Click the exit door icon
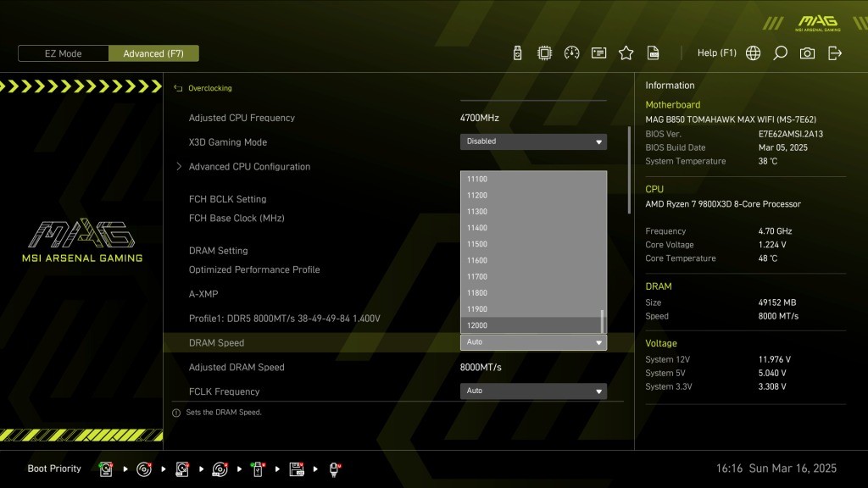The image size is (868, 488). (835, 53)
